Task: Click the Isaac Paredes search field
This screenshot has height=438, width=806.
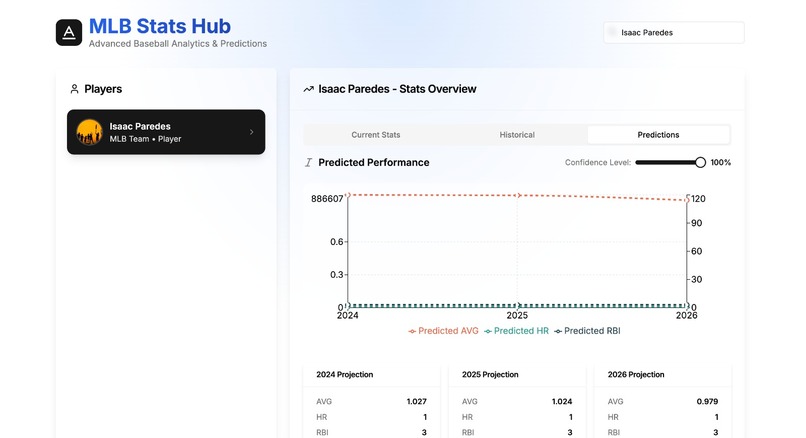Action: pyautogui.click(x=674, y=32)
